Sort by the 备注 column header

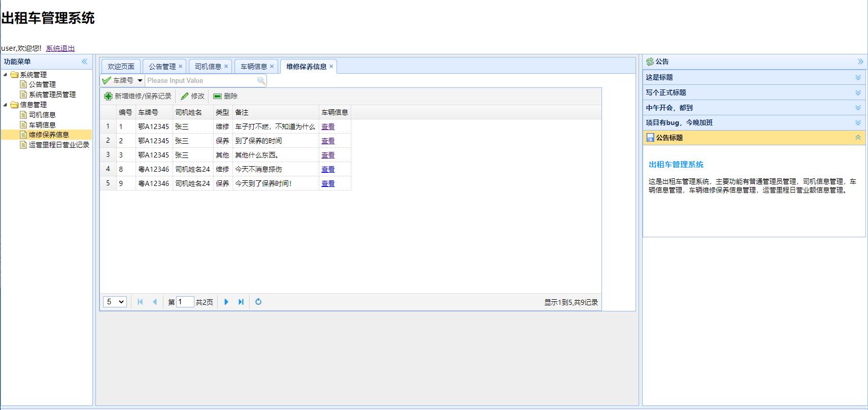(x=276, y=112)
